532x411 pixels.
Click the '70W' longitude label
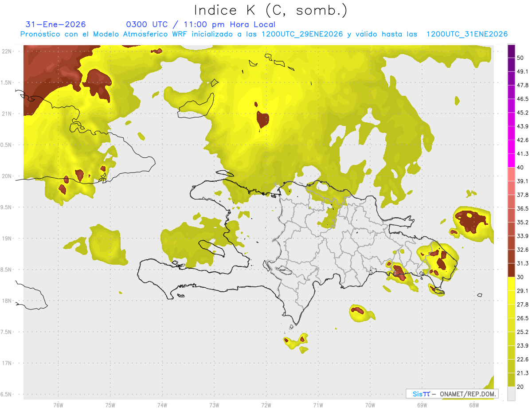click(370, 405)
